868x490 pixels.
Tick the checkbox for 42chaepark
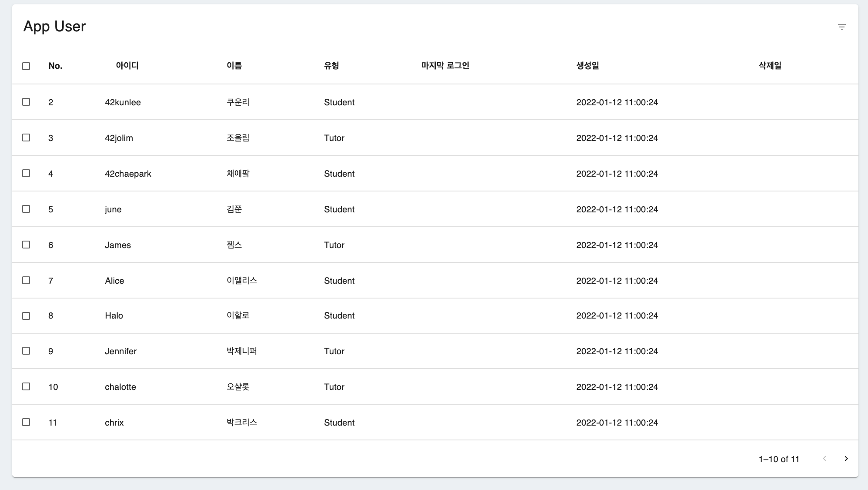tap(26, 173)
